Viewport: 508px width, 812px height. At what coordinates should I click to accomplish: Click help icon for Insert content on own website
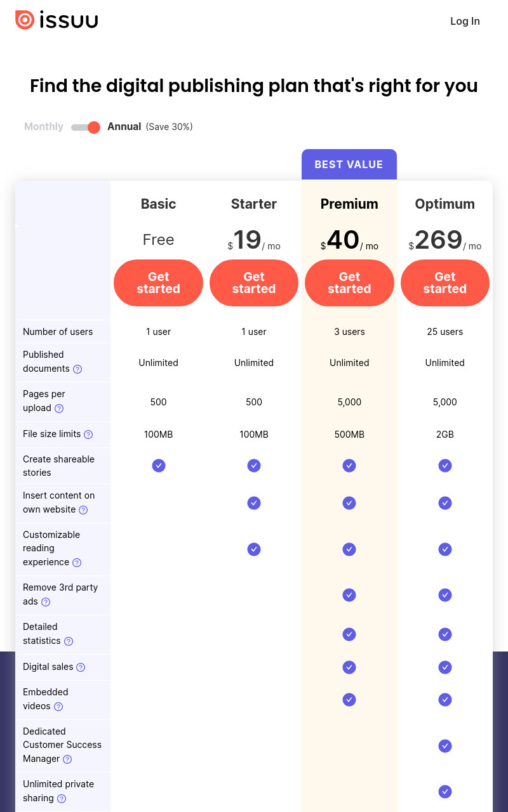(x=83, y=510)
